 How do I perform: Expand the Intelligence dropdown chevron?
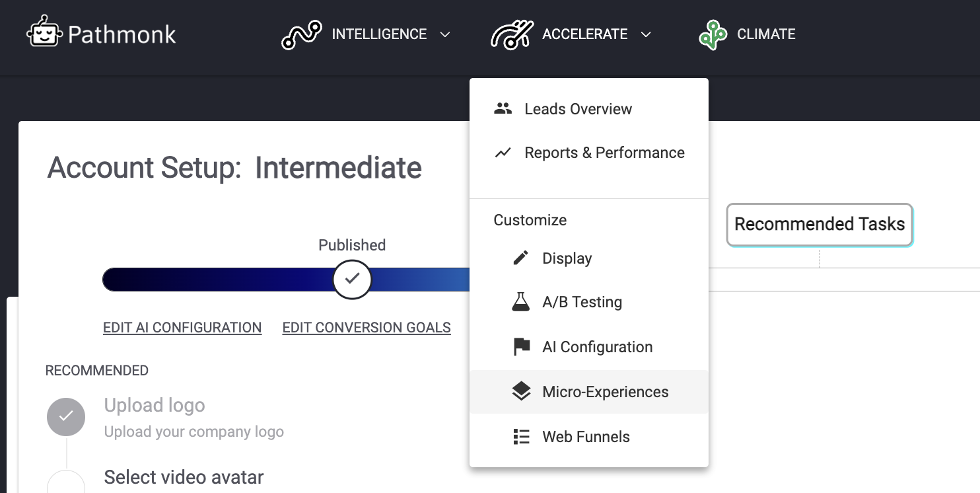point(445,34)
